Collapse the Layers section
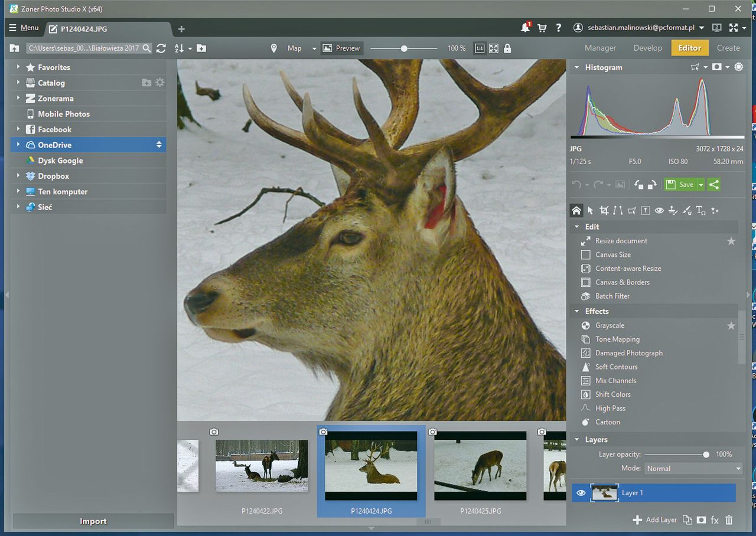Image resolution: width=756 pixels, height=536 pixels. (576, 440)
